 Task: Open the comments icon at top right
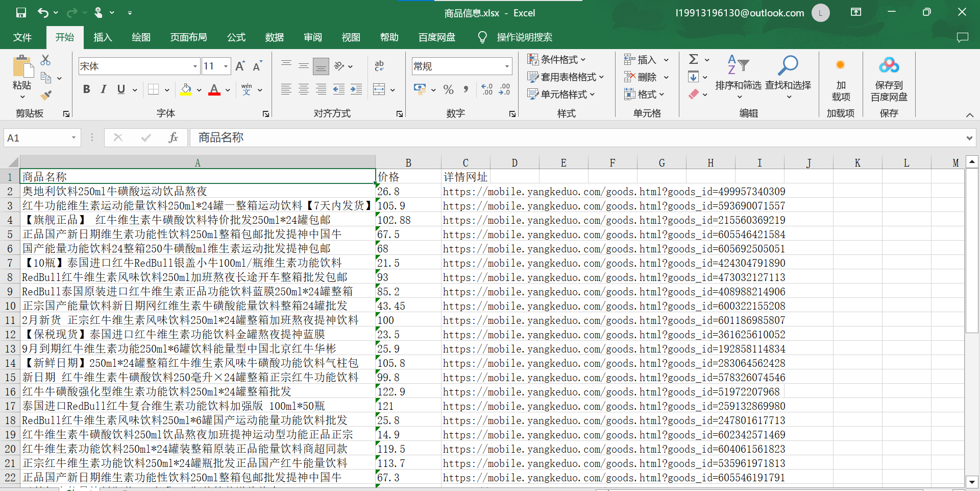(x=963, y=37)
